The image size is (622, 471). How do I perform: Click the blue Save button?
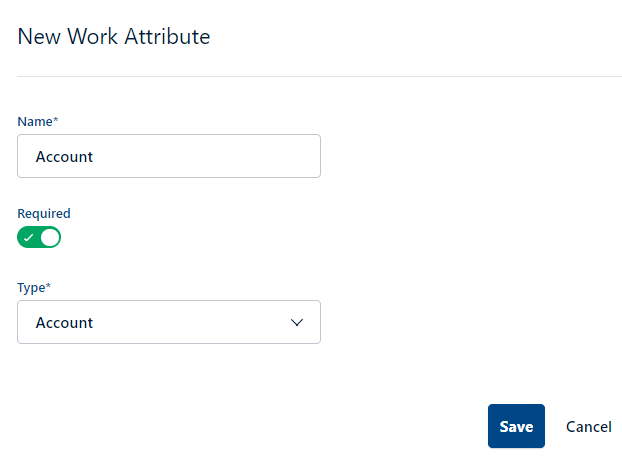[x=516, y=426]
